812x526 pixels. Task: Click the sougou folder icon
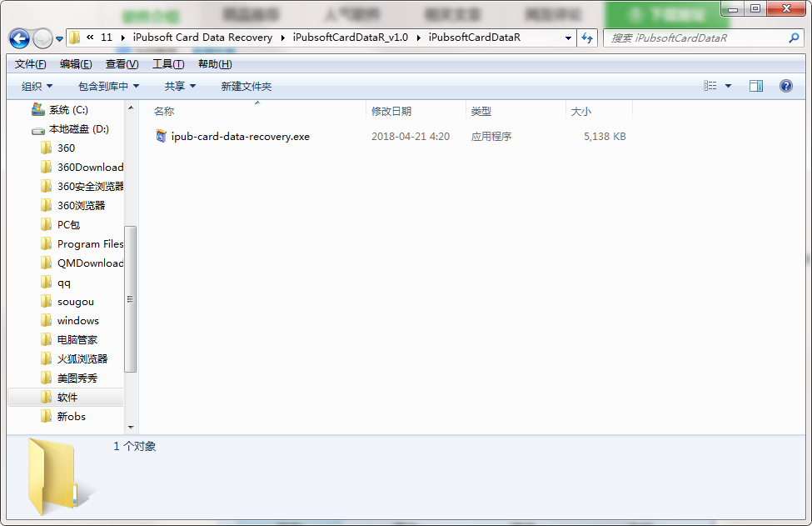(x=46, y=302)
